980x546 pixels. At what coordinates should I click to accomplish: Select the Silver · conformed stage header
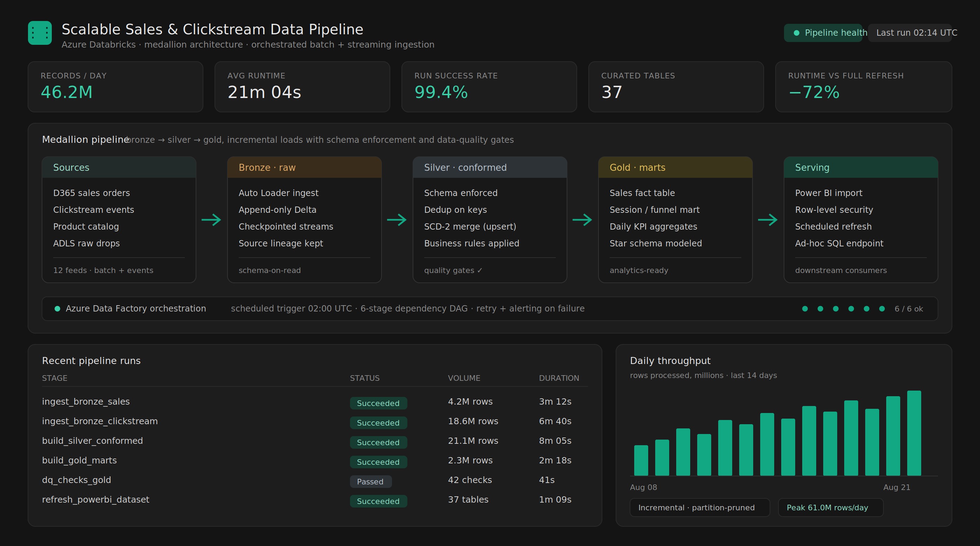(x=490, y=167)
